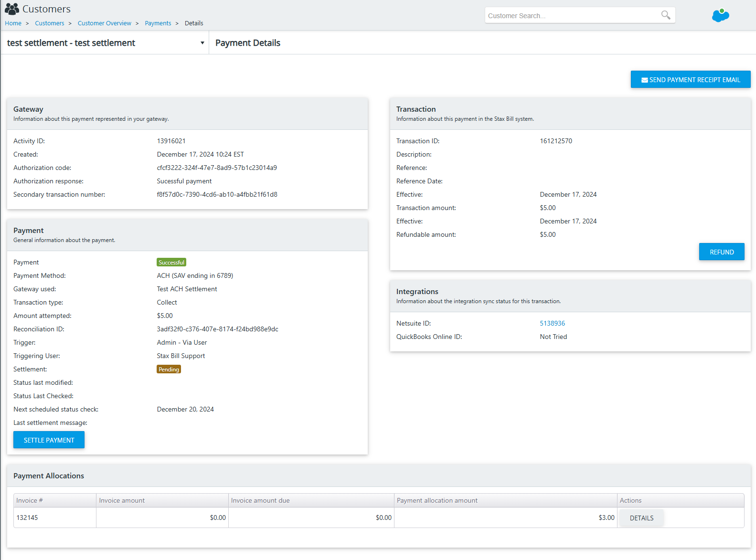Click QuickBooks Online ID Not Tried value

(x=553, y=337)
